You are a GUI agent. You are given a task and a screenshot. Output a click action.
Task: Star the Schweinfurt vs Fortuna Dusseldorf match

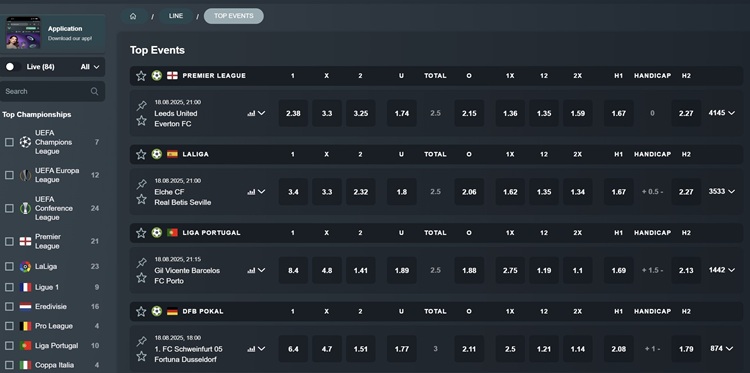(x=141, y=356)
